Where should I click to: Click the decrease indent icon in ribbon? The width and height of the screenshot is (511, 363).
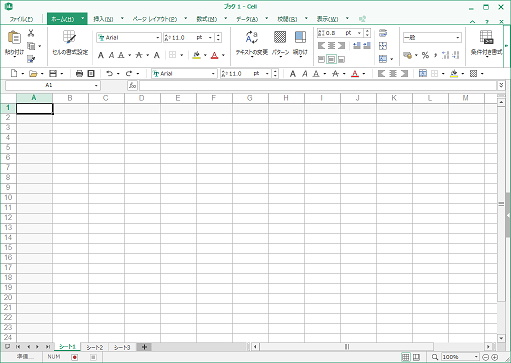point(356,46)
